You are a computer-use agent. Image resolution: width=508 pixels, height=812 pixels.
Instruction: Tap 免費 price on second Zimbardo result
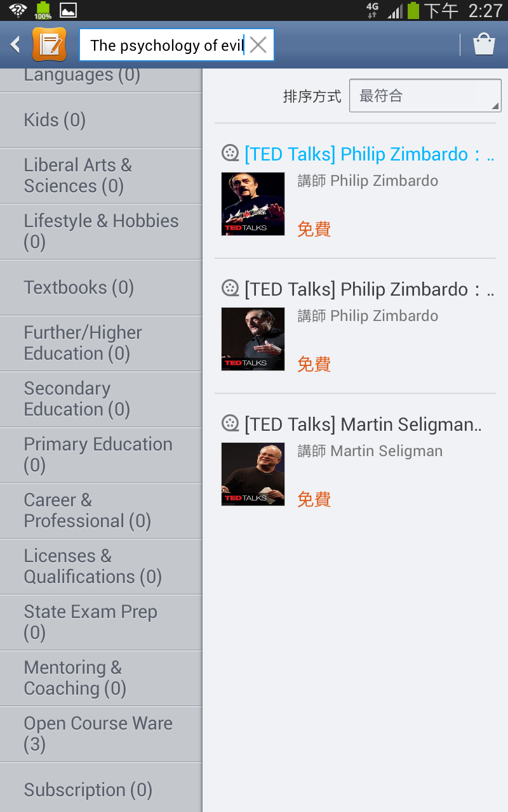314,364
